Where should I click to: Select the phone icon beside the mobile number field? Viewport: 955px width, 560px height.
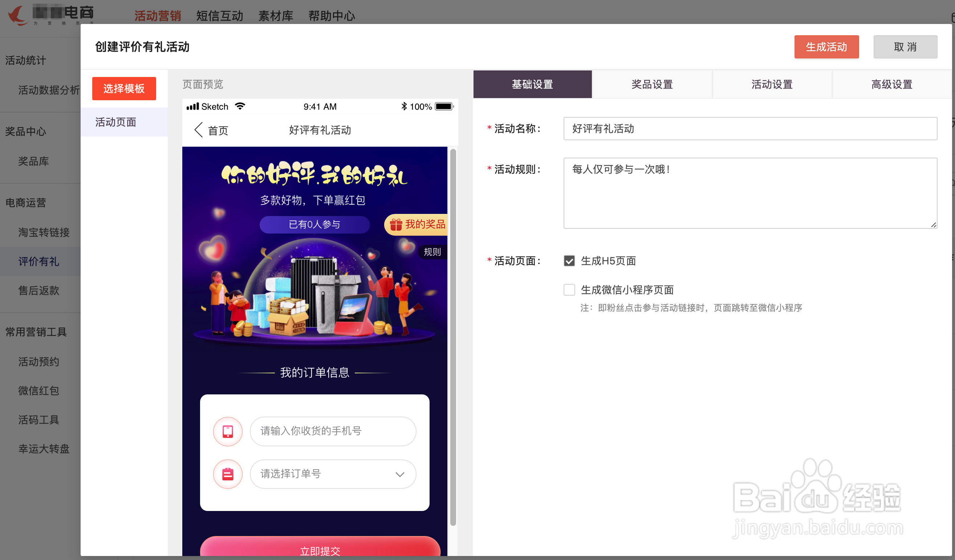[x=227, y=431]
